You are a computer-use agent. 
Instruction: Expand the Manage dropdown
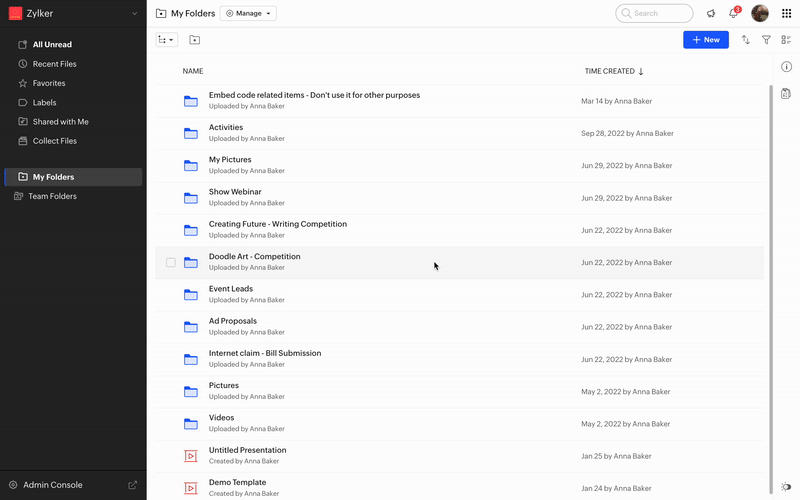pyautogui.click(x=248, y=14)
